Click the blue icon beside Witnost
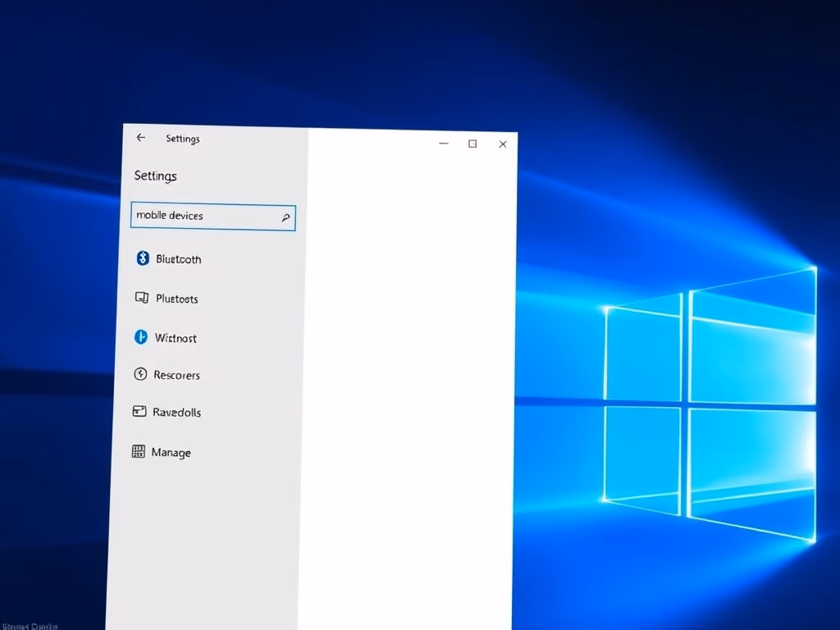The width and height of the screenshot is (840, 630). pyautogui.click(x=140, y=337)
